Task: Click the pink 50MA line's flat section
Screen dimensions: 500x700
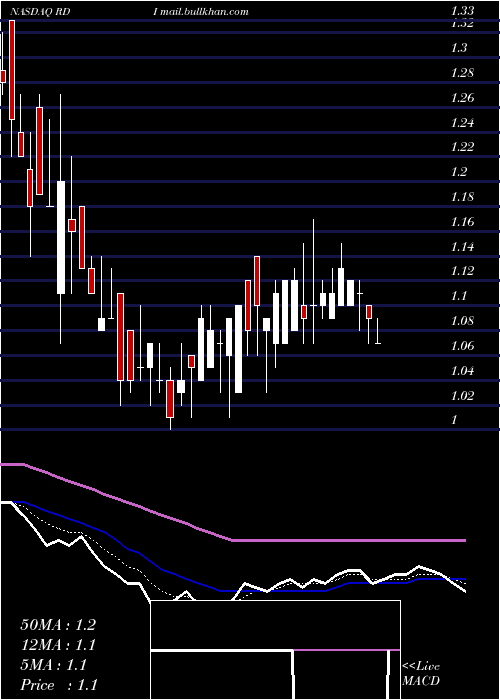Action: point(348,540)
